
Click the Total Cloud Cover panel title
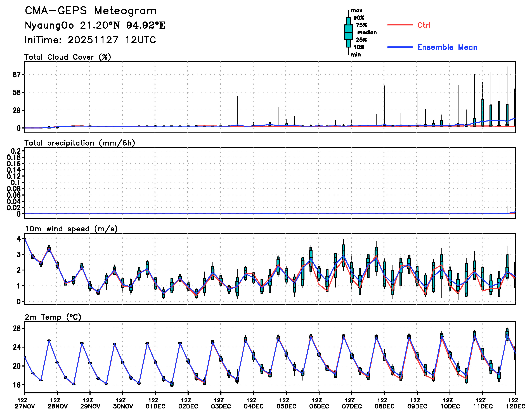[x=68, y=57]
